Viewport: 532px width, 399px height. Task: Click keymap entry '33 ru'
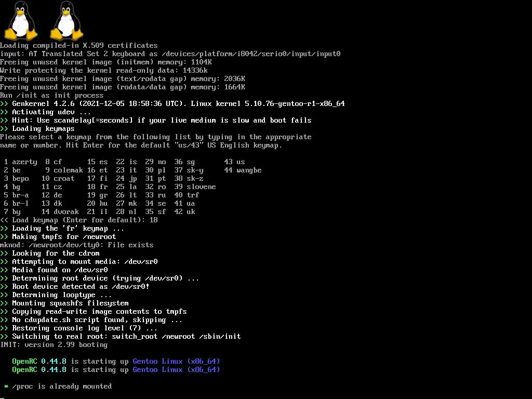coord(155,195)
